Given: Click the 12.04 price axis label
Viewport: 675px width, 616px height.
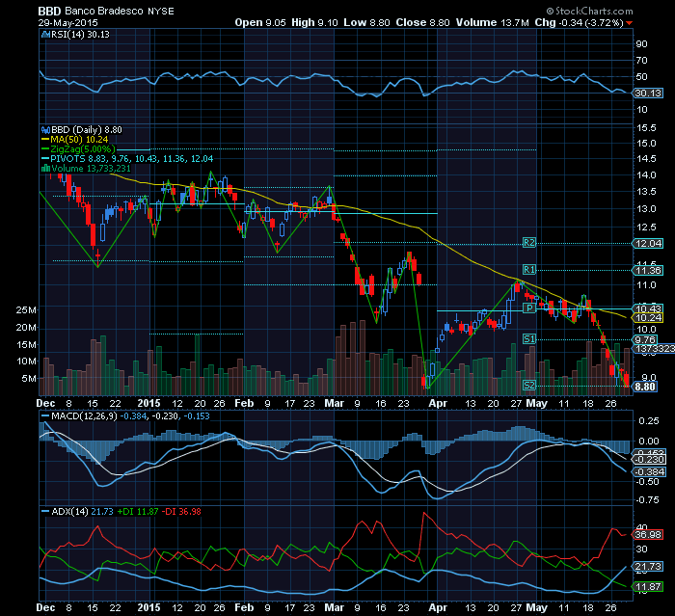Looking at the screenshot, I should pyautogui.click(x=644, y=243).
